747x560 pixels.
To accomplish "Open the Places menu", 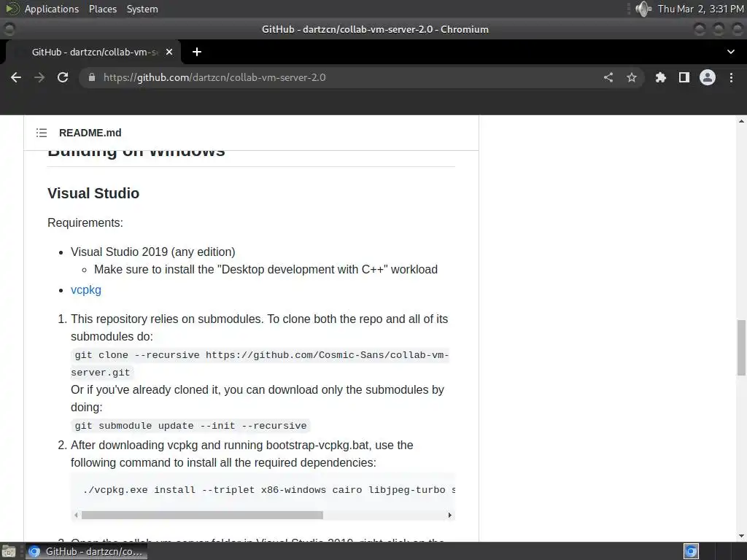I will tap(102, 9).
